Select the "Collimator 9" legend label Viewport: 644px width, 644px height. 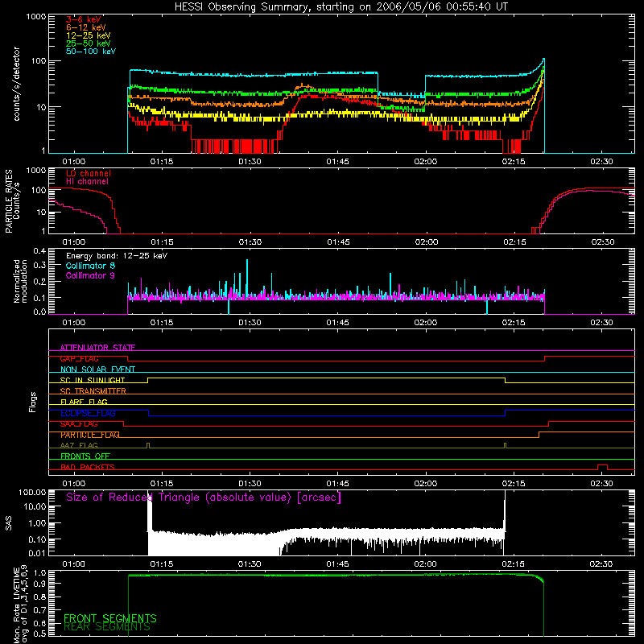click(x=90, y=275)
